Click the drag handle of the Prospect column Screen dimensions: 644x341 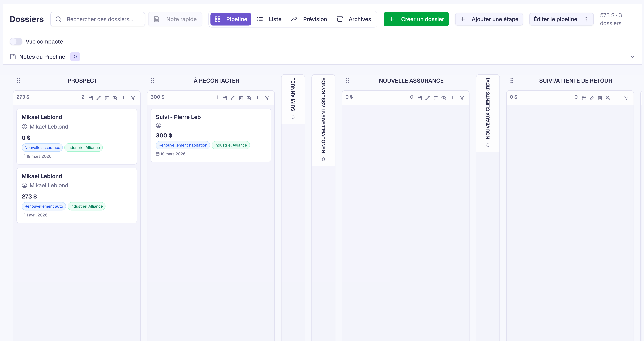[x=18, y=81]
